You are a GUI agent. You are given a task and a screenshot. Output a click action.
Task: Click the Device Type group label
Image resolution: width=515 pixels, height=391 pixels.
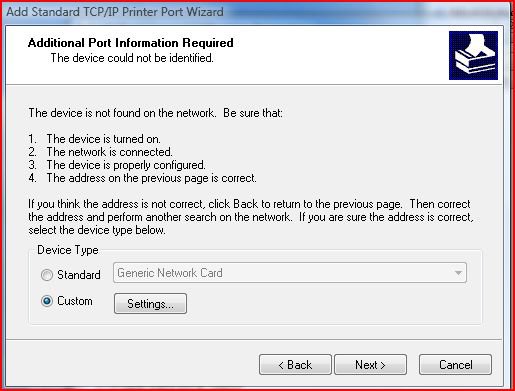click(68, 250)
